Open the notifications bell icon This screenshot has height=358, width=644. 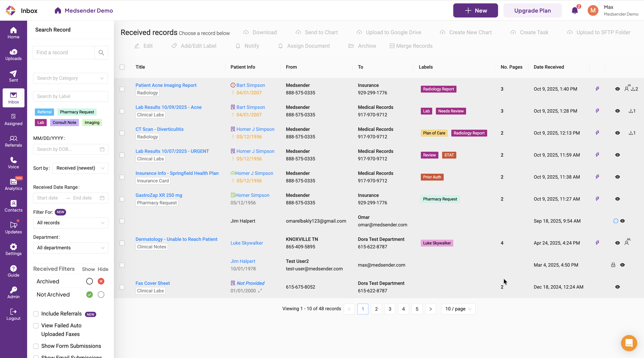click(575, 11)
